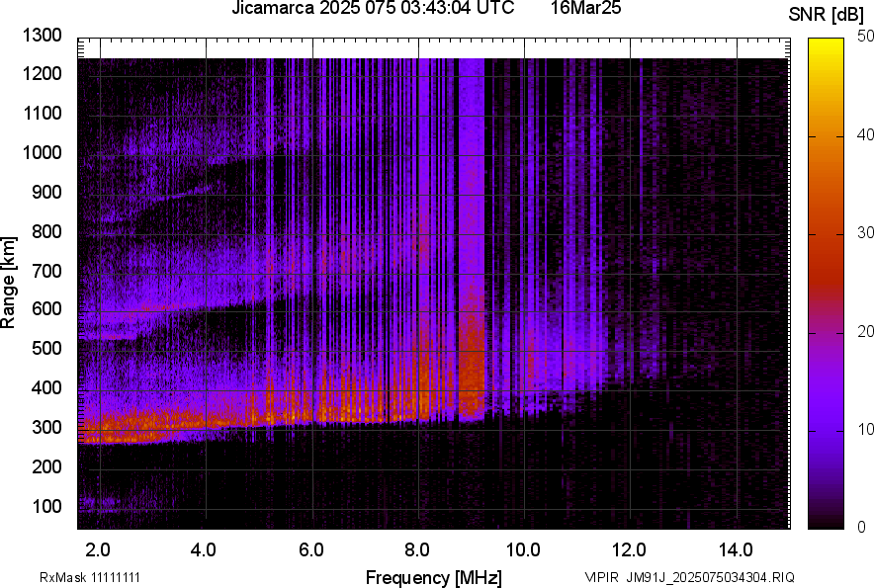Click the ionogram plot area
The image size is (874, 588).
tap(434, 284)
